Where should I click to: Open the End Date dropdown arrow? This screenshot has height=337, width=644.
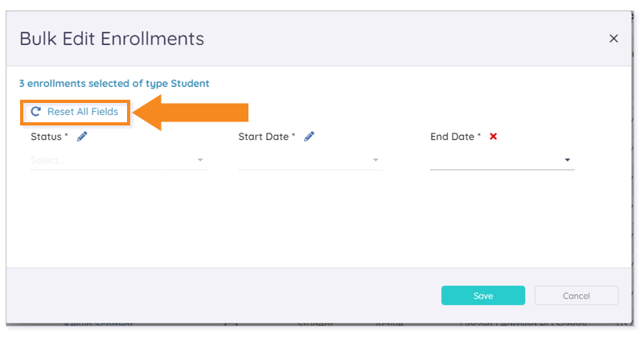coord(567,160)
